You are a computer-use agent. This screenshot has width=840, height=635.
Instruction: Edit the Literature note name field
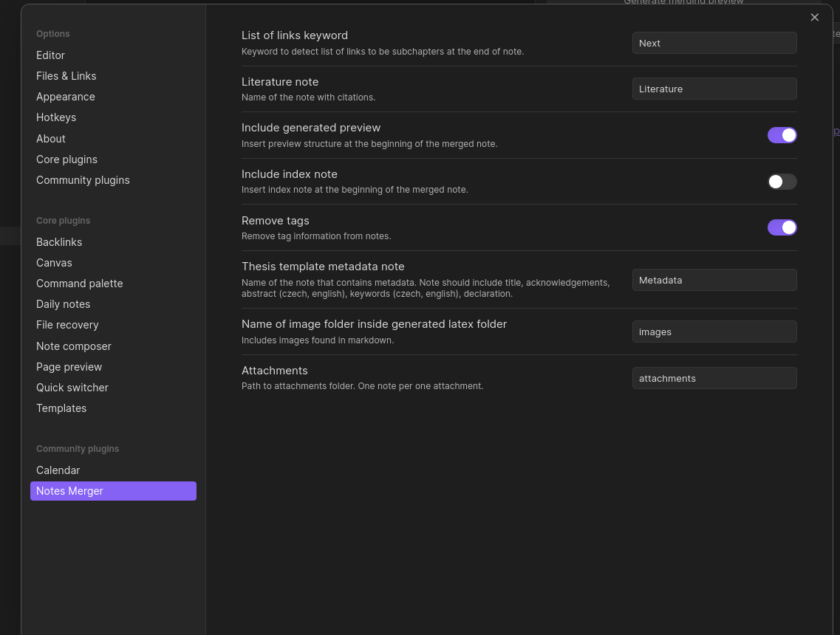[x=714, y=89]
